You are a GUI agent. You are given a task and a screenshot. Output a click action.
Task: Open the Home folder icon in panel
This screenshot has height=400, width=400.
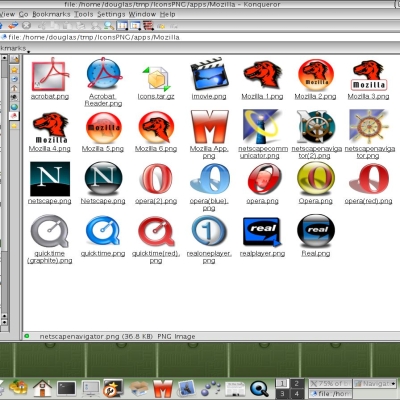click(42, 388)
